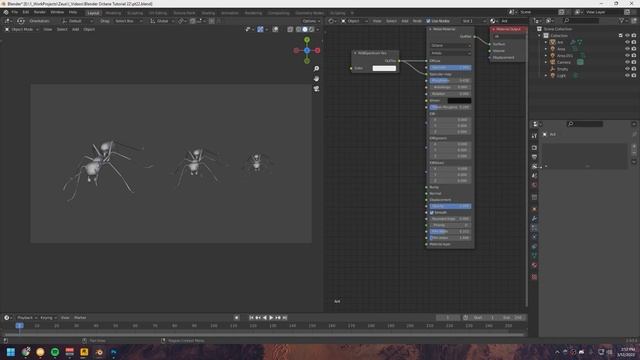Open the Scene properties tab
Viewport: 640px width, 360px height.
click(x=534, y=176)
